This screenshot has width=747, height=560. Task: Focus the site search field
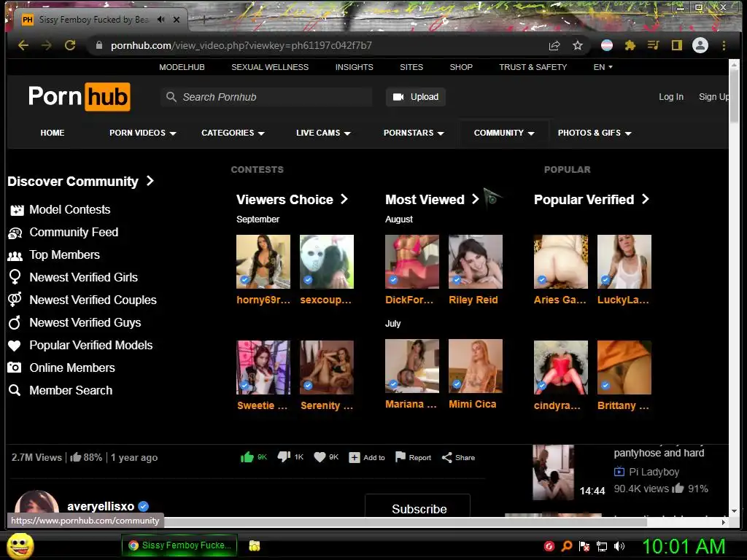pos(266,97)
